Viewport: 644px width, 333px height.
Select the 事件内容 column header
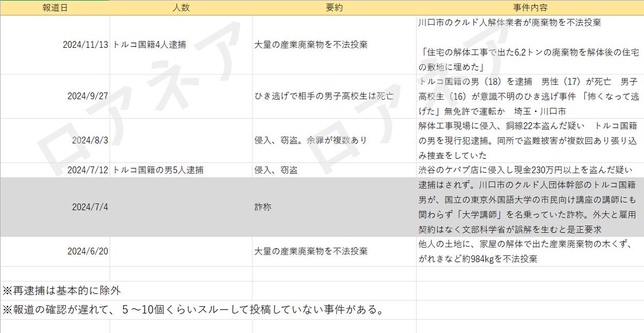coord(530,8)
